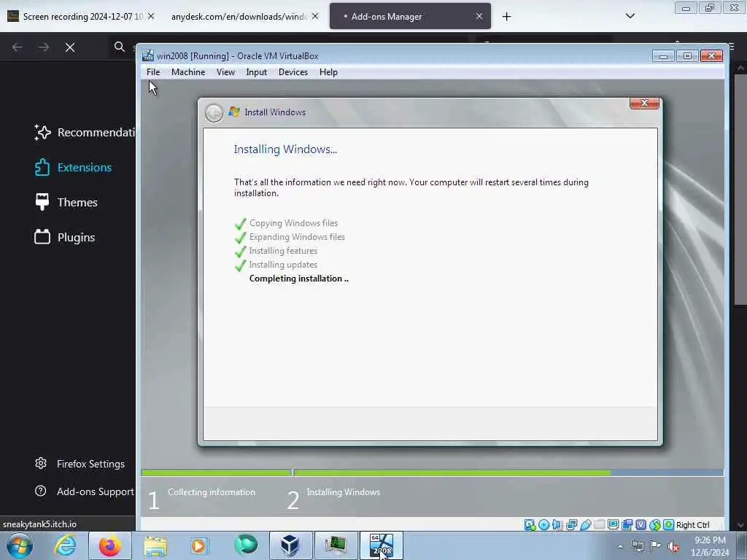Click the 2008 VM taskbar button
This screenshot has height=560, width=747.
point(382,545)
